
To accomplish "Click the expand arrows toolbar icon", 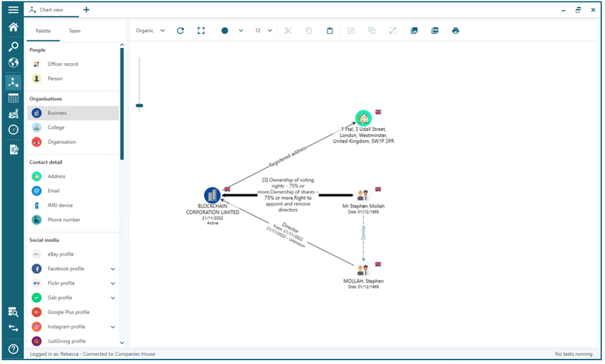I will click(x=392, y=30).
